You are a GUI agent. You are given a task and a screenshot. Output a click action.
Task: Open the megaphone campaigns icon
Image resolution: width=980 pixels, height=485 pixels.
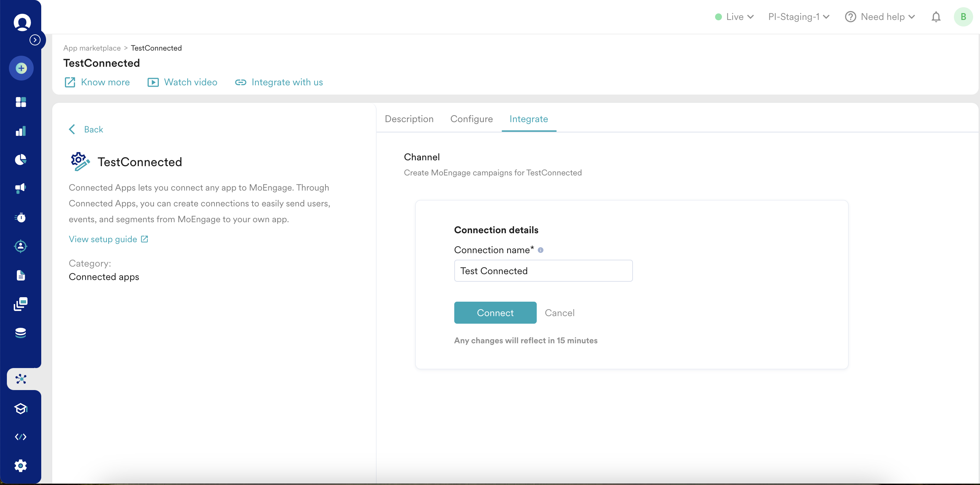point(21,188)
